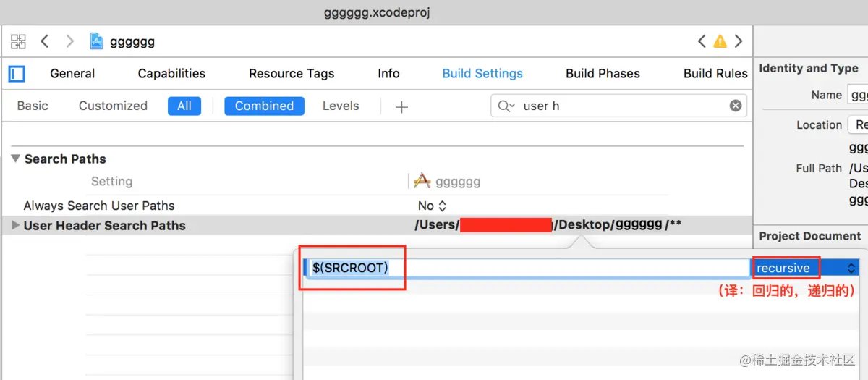Go back with the left chevron

point(45,41)
